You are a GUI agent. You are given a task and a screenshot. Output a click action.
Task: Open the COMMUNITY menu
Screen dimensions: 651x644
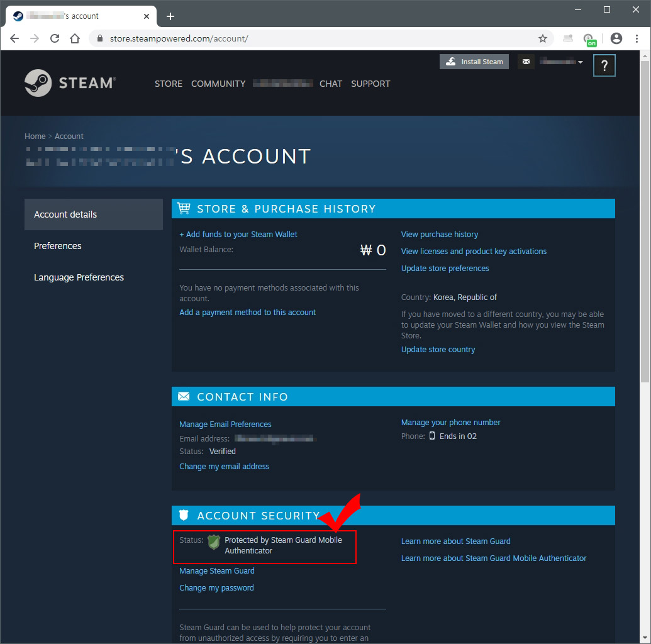[x=218, y=84]
